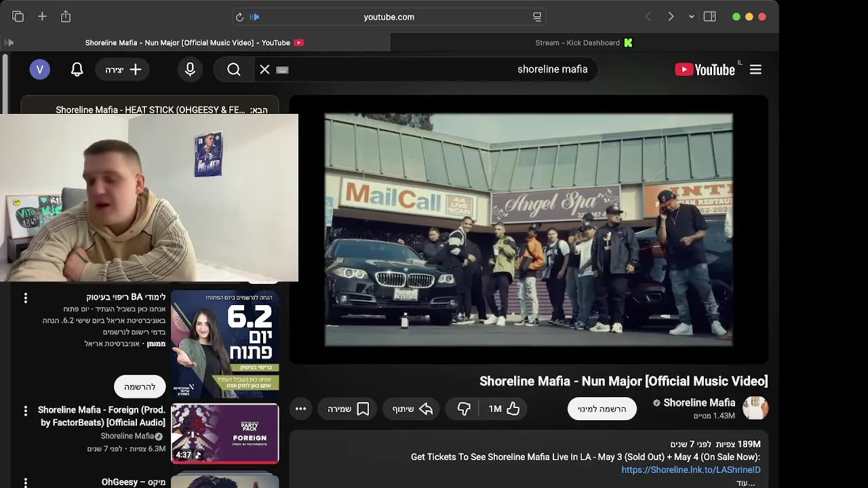Image resolution: width=868 pixels, height=488 pixels.
Task: Toggle Safari sidebar icon
Action: [710, 16]
